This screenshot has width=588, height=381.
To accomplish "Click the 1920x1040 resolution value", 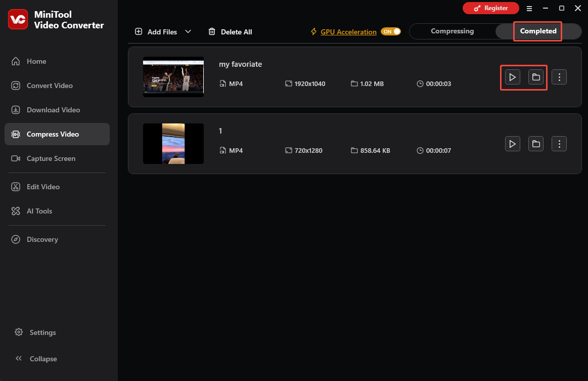I will click(x=310, y=83).
